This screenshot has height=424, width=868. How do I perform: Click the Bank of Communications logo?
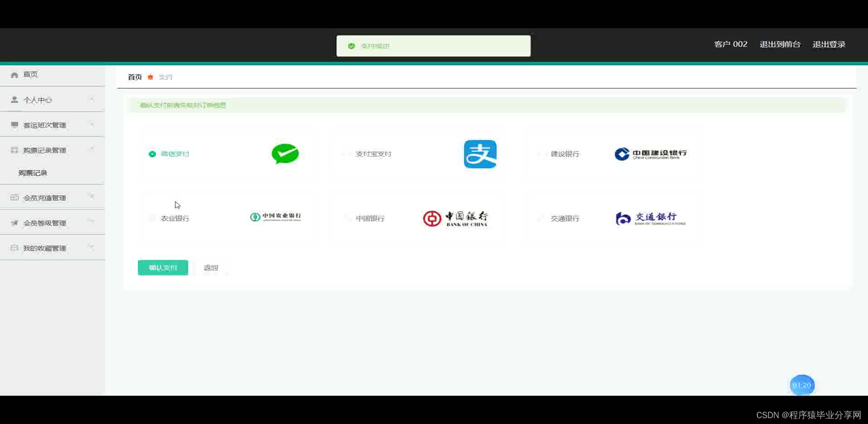650,218
